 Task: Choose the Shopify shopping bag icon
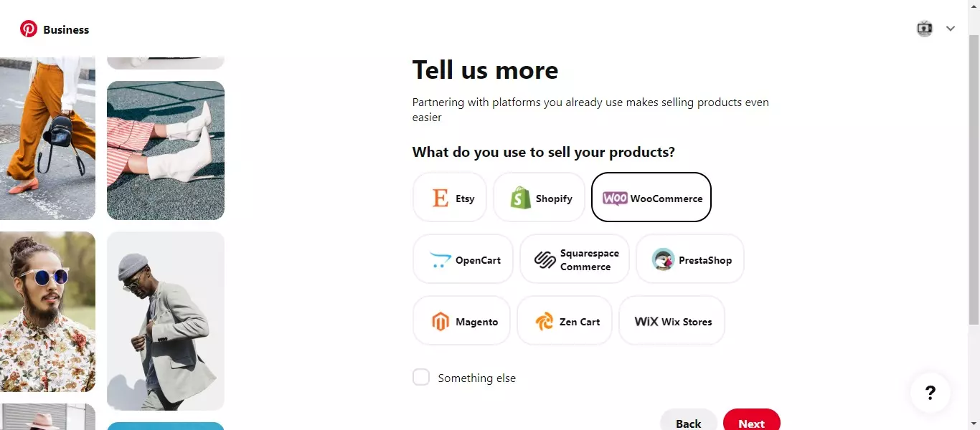[521, 198]
